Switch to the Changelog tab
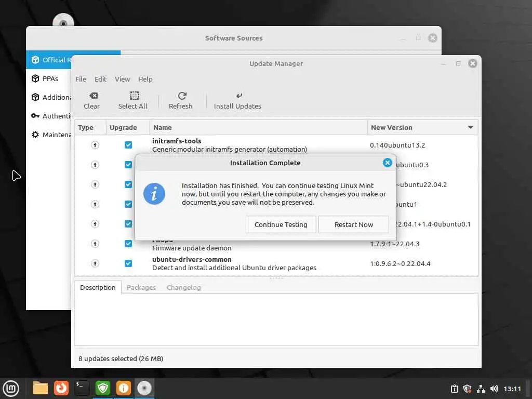Viewport: 532px width, 399px height. click(183, 287)
